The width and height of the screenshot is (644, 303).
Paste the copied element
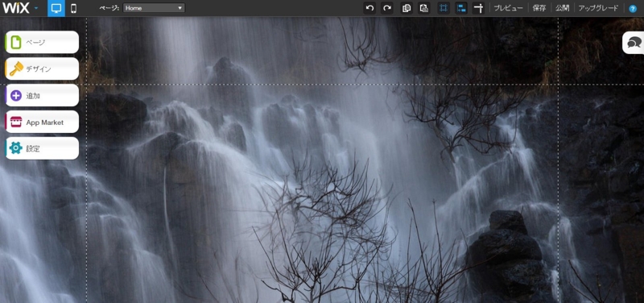point(424,8)
